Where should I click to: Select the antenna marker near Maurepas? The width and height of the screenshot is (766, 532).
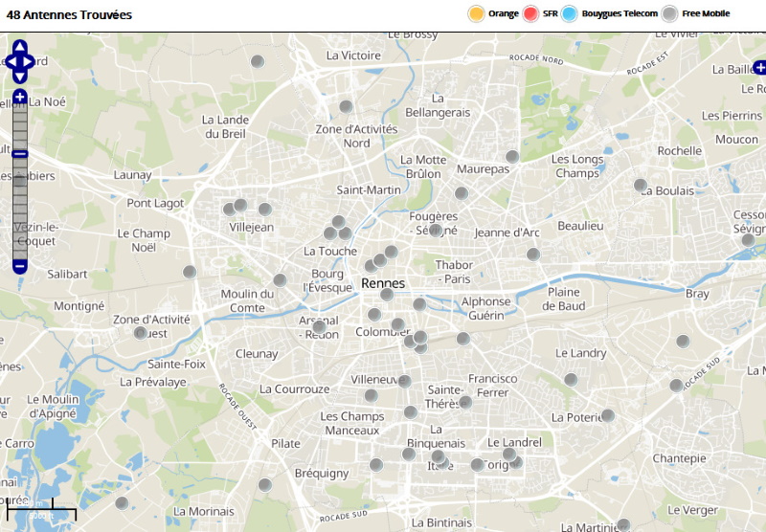point(512,156)
